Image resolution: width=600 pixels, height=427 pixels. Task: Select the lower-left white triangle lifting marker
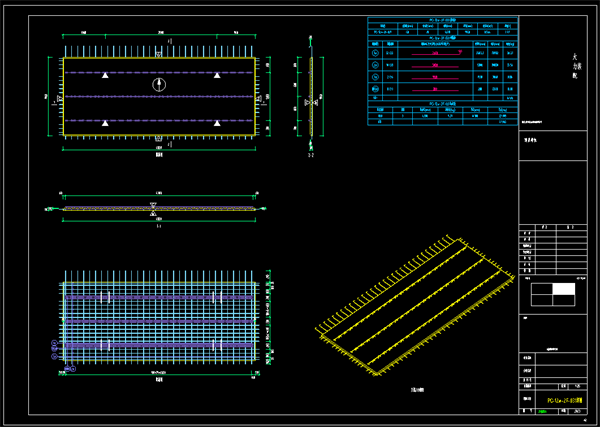[x=105, y=123]
